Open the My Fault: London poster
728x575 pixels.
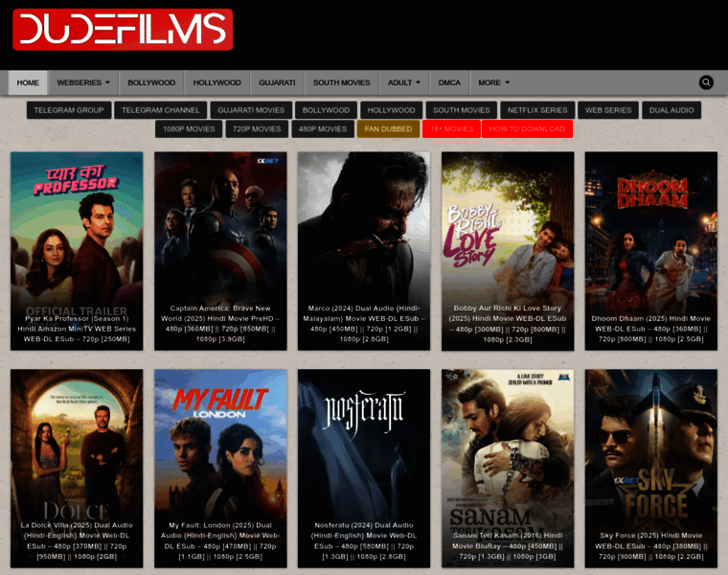[x=220, y=469]
